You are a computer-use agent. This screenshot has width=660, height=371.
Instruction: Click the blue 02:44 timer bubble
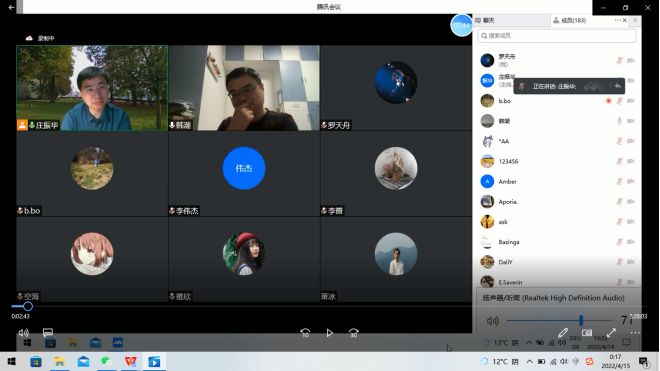461,25
